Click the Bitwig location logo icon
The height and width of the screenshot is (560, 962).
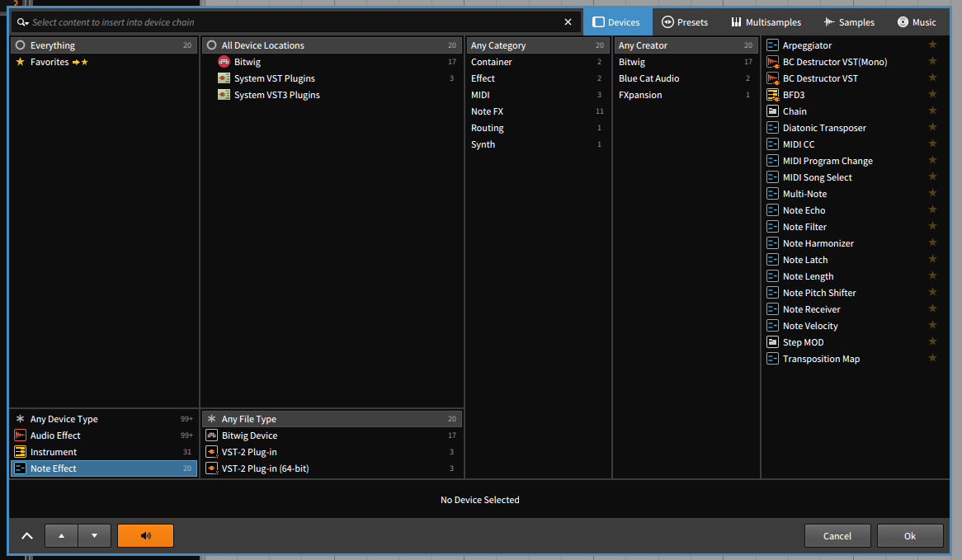(x=224, y=62)
